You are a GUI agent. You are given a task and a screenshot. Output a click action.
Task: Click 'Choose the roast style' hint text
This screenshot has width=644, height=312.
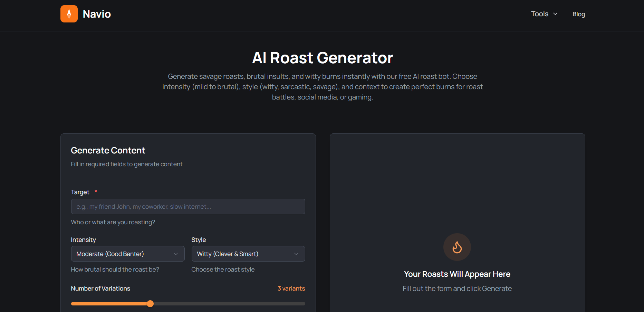[x=223, y=270]
